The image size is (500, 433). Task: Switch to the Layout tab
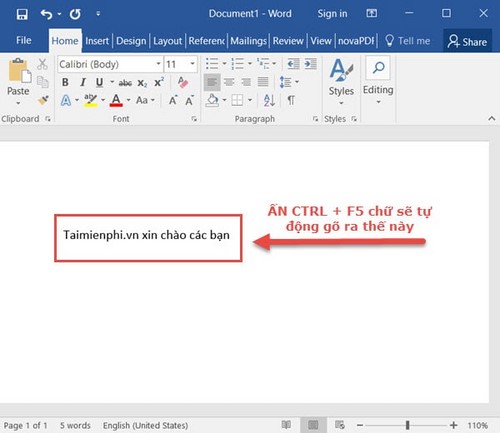167,41
